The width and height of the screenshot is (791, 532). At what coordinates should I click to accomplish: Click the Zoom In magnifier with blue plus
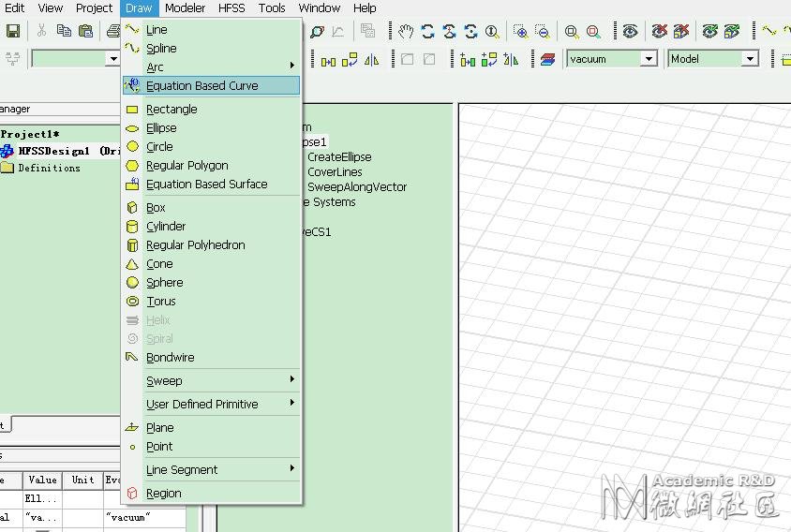pyautogui.click(x=520, y=32)
